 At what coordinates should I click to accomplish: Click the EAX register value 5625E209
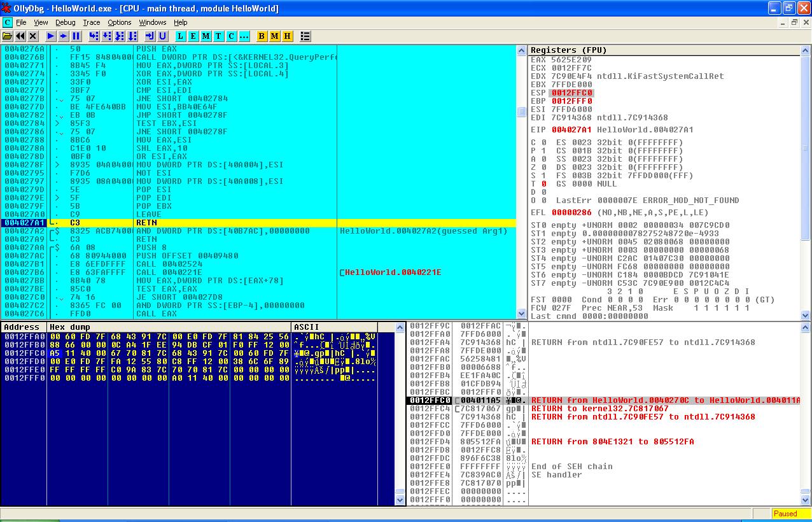coord(572,60)
